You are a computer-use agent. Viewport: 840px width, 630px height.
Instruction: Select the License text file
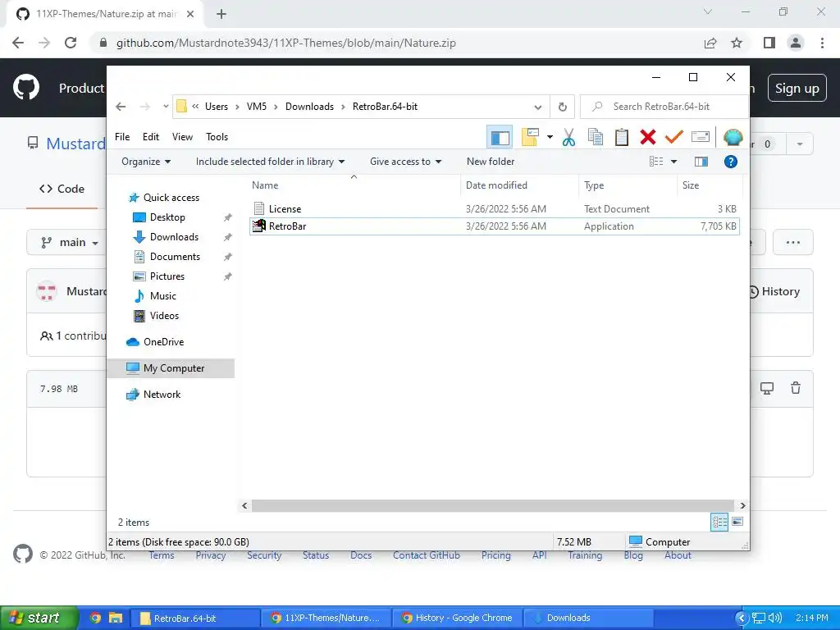click(495, 209)
